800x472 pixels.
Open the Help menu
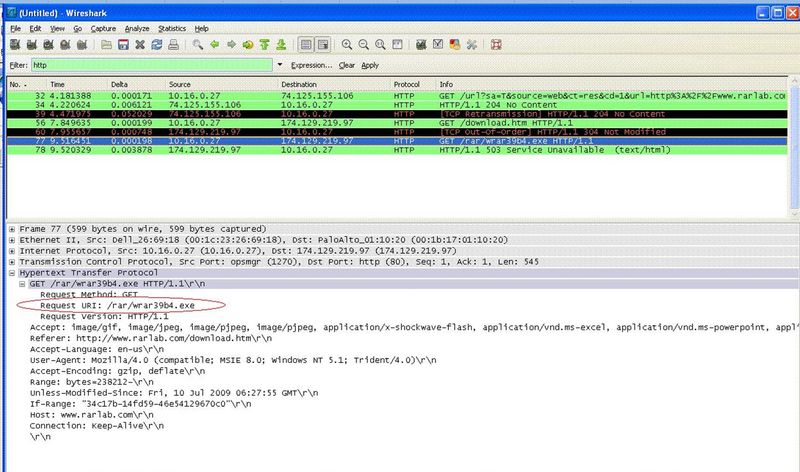[x=202, y=29]
